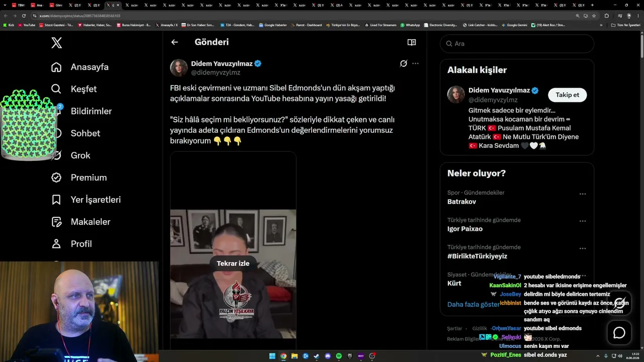644x362 pixels.
Task: Open the Profil page
Action: [x=81, y=244]
